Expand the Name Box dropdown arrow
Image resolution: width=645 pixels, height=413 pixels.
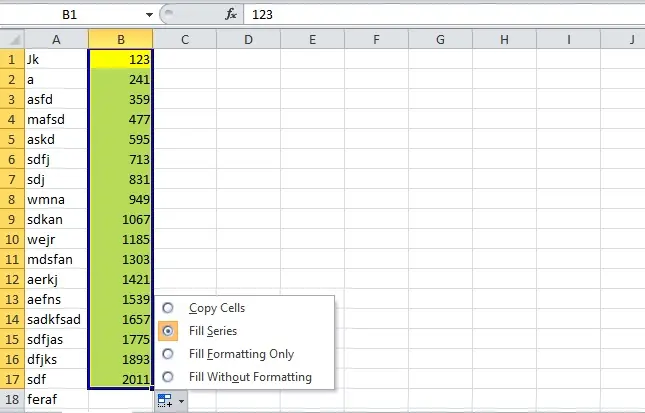point(149,15)
